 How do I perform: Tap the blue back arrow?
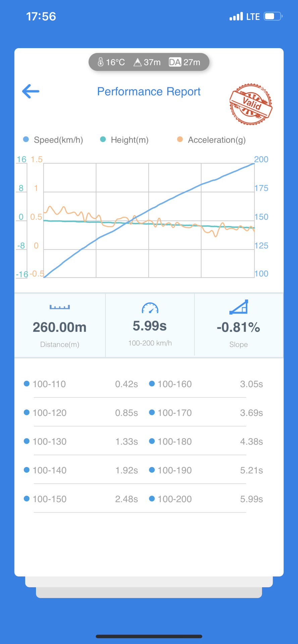(x=31, y=91)
